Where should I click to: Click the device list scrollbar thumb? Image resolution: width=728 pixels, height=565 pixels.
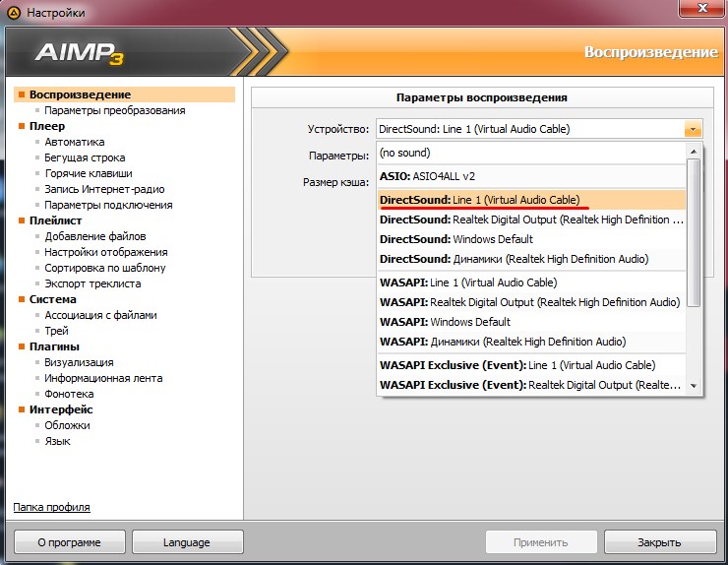pyautogui.click(x=694, y=232)
